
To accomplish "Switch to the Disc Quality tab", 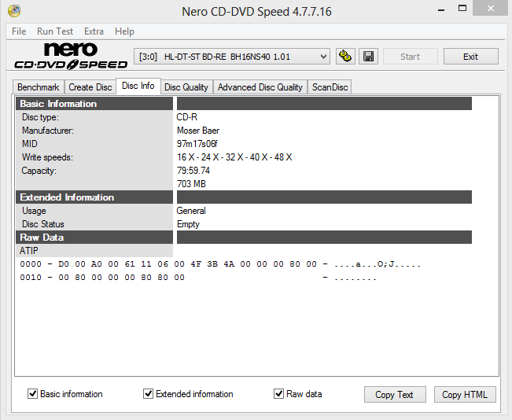I will 186,87.
